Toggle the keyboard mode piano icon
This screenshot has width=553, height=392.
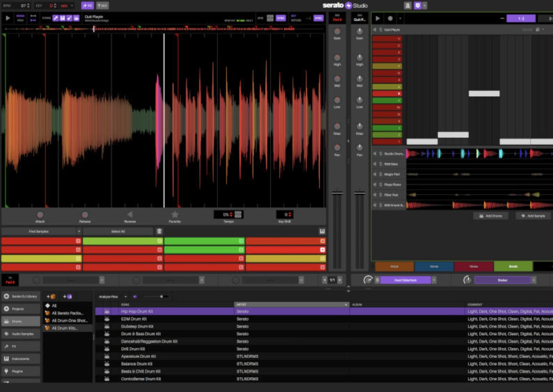pyautogui.click(x=322, y=231)
